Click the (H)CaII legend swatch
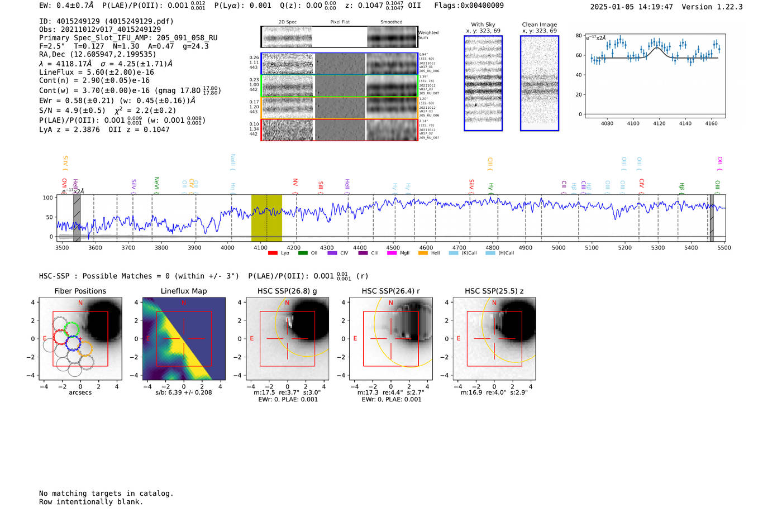 coord(490,253)
